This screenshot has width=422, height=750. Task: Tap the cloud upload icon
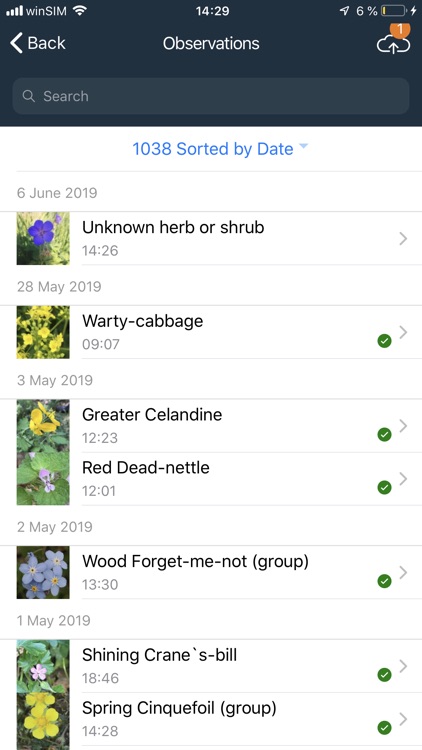pyautogui.click(x=393, y=44)
